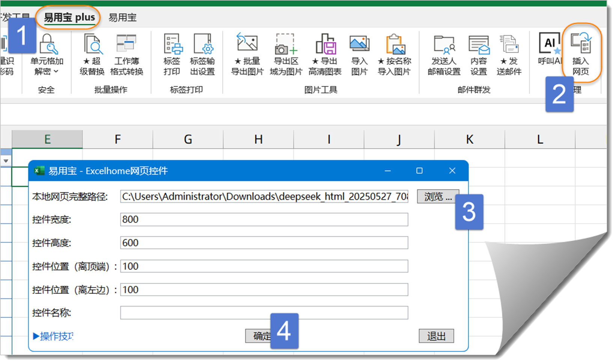Select column G header
Image resolution: width=616 pixels, height=364 pixels.
(x=188, y=139)
